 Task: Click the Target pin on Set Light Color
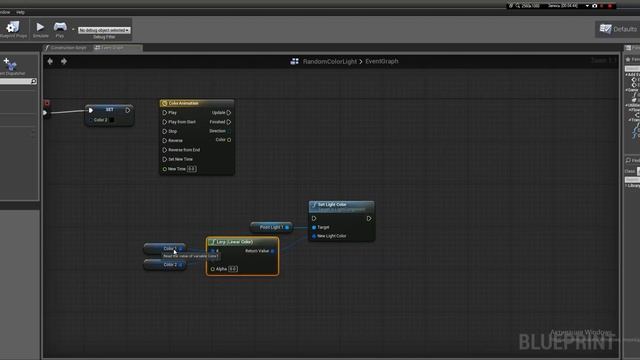click(314, 227)
